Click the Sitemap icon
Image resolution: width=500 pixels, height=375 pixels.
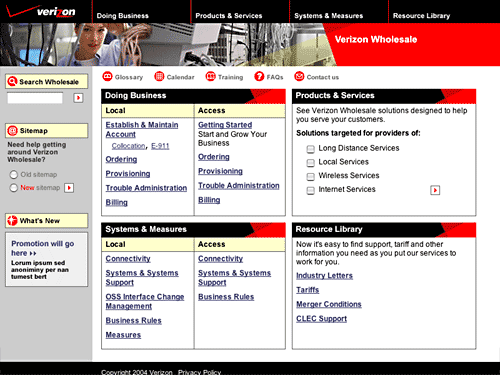13,131
